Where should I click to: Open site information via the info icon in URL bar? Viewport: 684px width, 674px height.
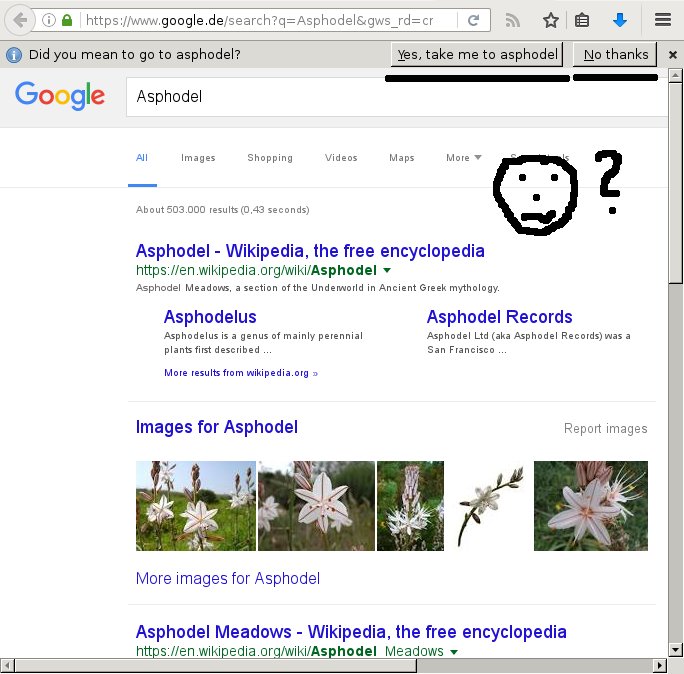click(x=49, y=20)
